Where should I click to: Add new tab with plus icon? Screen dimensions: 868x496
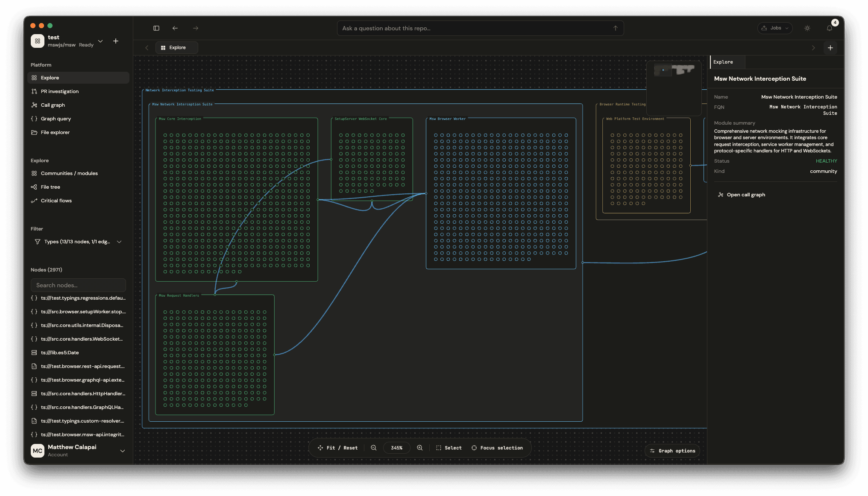point(830,48)
